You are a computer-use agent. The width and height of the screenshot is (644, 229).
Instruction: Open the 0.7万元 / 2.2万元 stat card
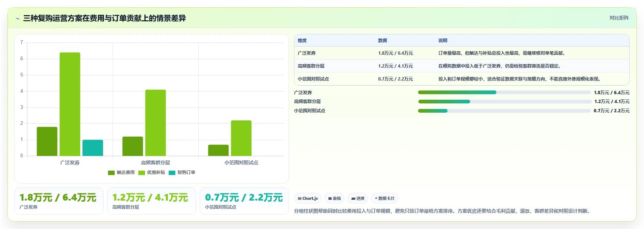244,201
